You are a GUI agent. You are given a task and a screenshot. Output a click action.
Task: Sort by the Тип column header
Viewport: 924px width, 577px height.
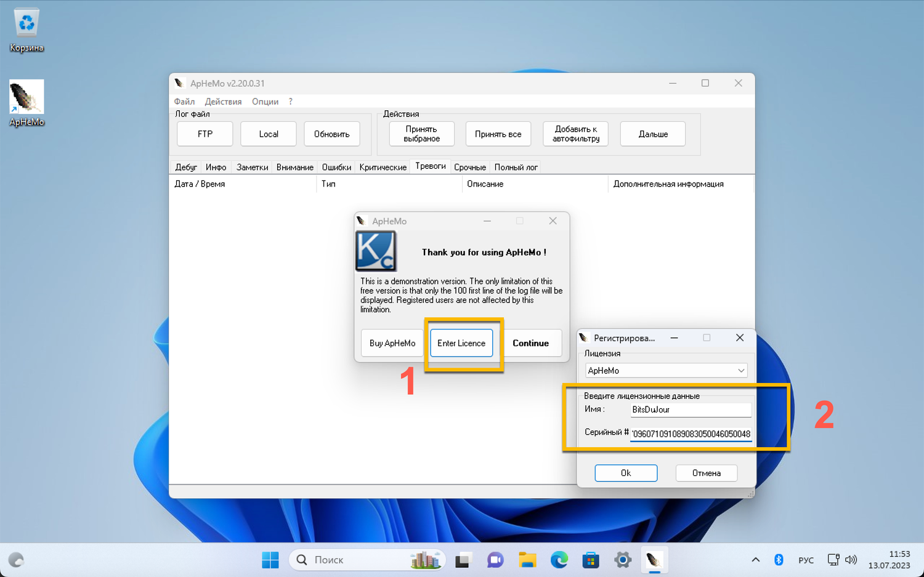389,184
